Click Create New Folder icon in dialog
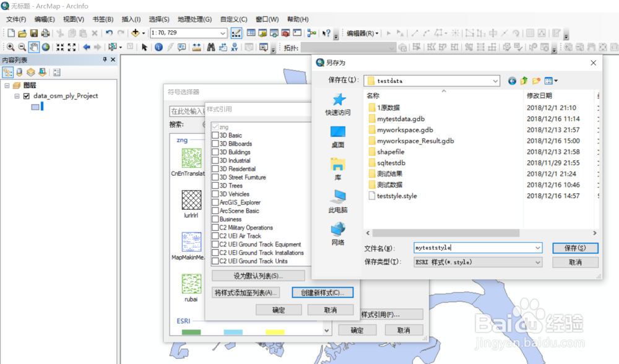 click(536, 81)
